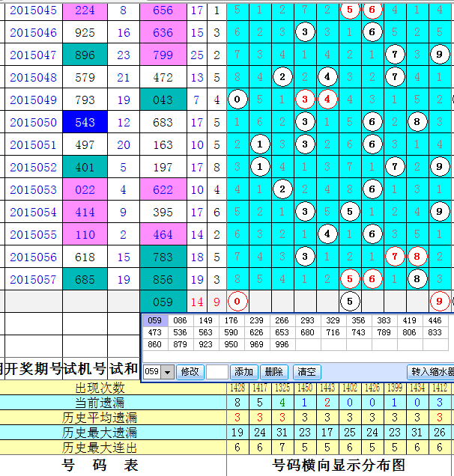The width and height of the screenshot is (454, 476).
Task: Select number 419 in the number list
Action: [409, 320]
